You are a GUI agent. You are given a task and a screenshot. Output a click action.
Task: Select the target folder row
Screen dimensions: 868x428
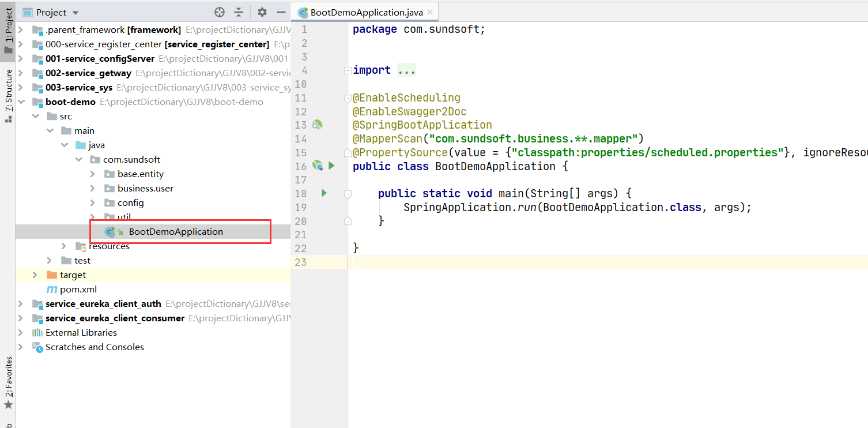pyautogui.click(x=153, y=275)
